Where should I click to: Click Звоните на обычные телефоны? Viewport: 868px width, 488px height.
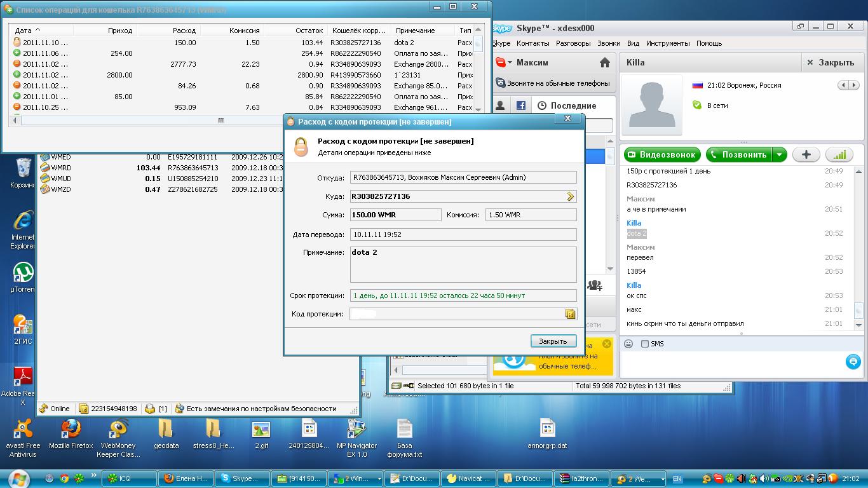pyautogui.click(x=553, y=83)
